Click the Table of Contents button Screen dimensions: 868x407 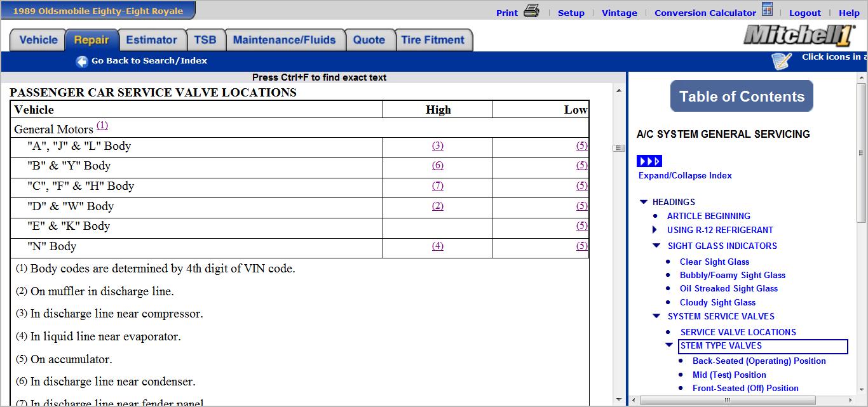pos(742,97)
